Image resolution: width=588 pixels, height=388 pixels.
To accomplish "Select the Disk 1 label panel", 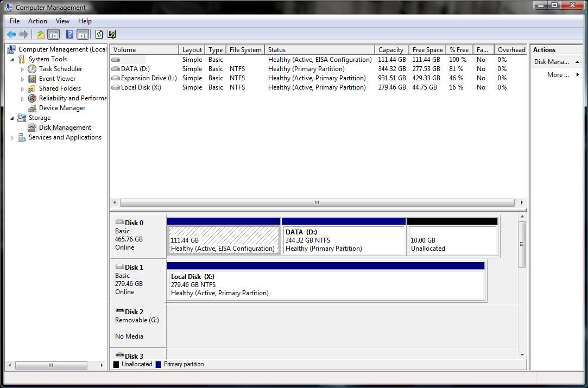I will point(138,281).
